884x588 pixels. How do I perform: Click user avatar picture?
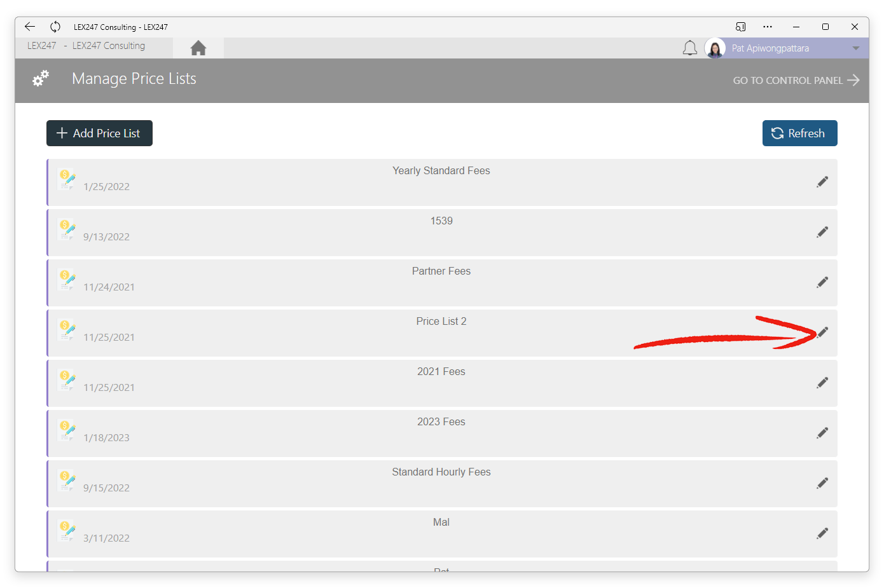(715, 48)
